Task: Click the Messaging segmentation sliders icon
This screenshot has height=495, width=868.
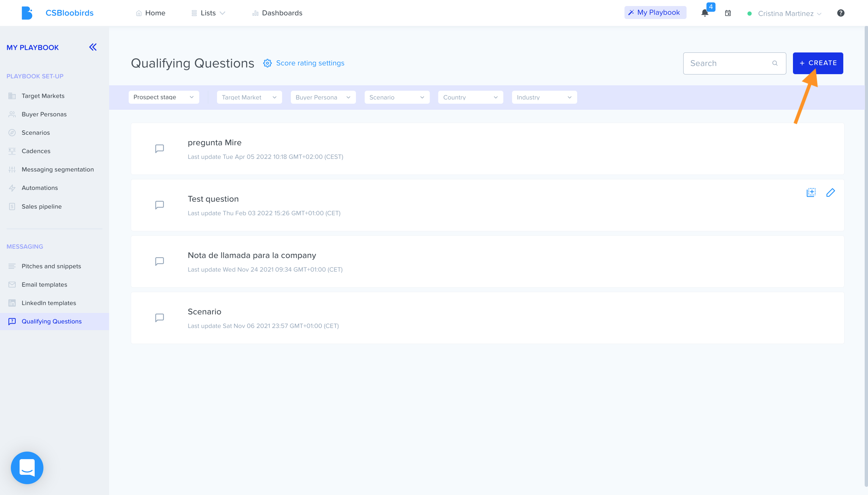Action: coord(12,169)
